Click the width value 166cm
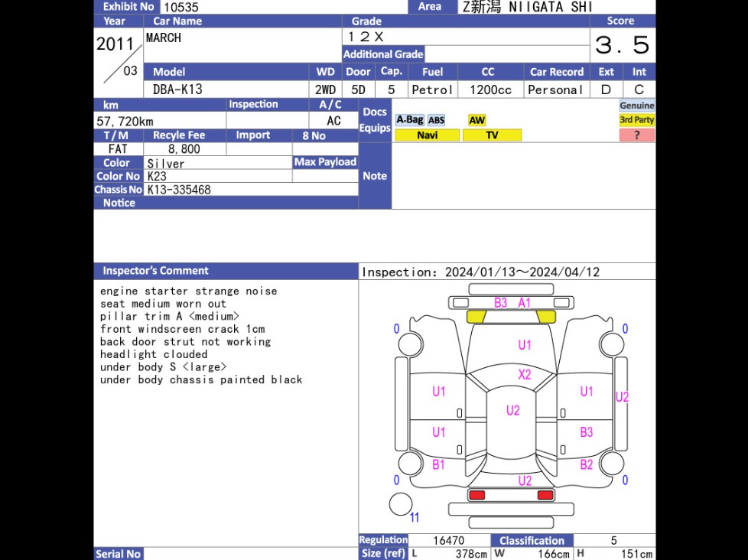The height and width of the screenshot is (560, 748). (554, 554)
